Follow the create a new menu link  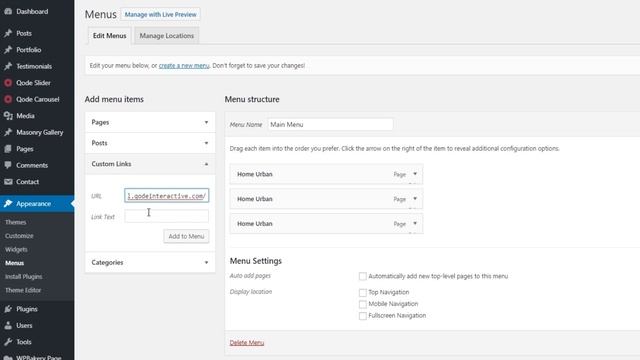pos(184,65)
